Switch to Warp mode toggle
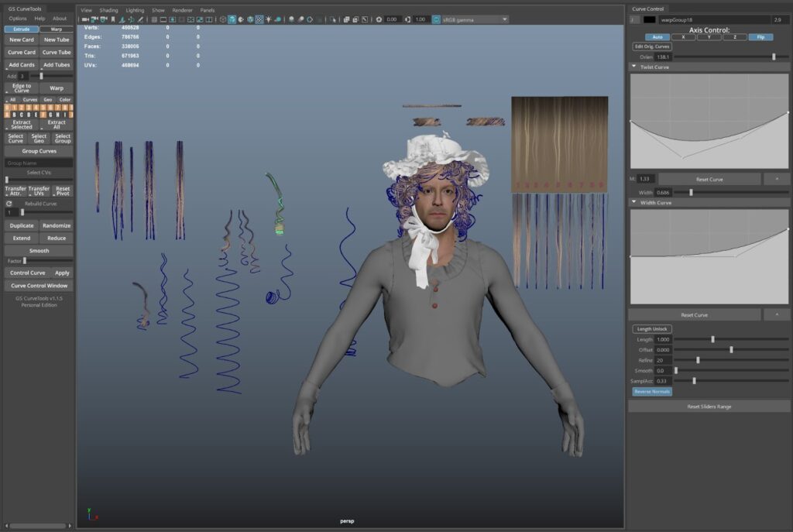Viewport: 793px width, 532px height. tap(57, 29)
